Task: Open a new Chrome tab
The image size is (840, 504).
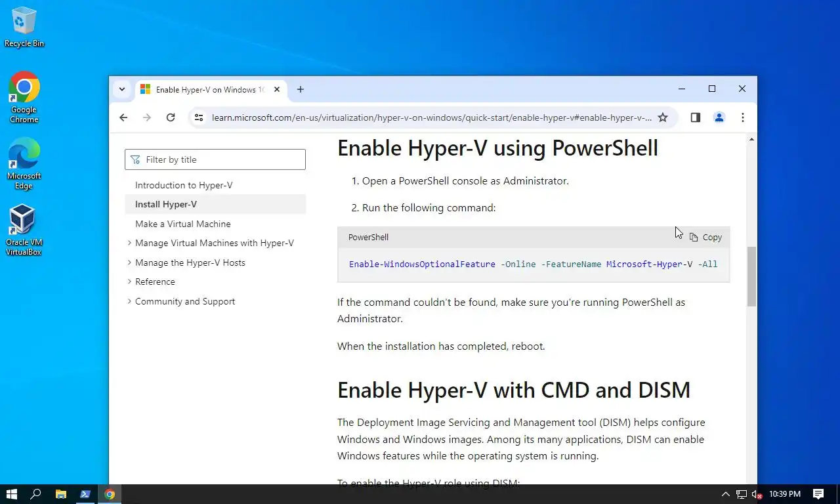Action: [300, 89]
